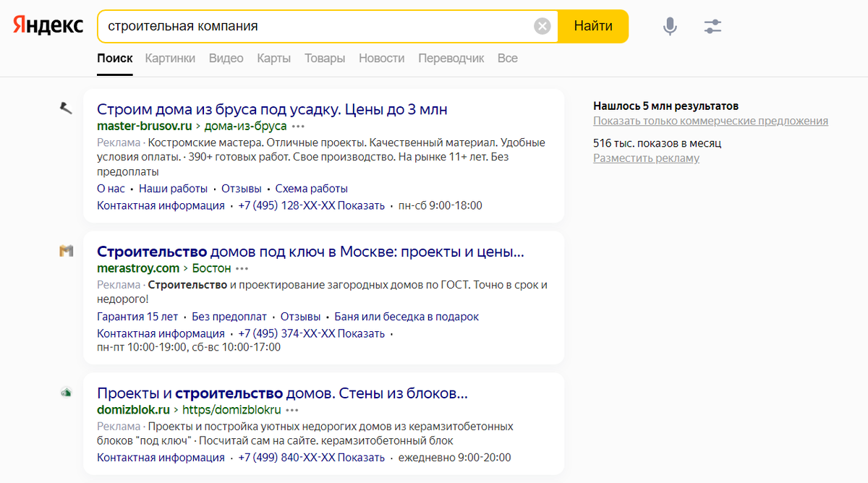
Task: Open Отзывы sitelink under master-brusov.ru
Action: [x=242, y=189]
